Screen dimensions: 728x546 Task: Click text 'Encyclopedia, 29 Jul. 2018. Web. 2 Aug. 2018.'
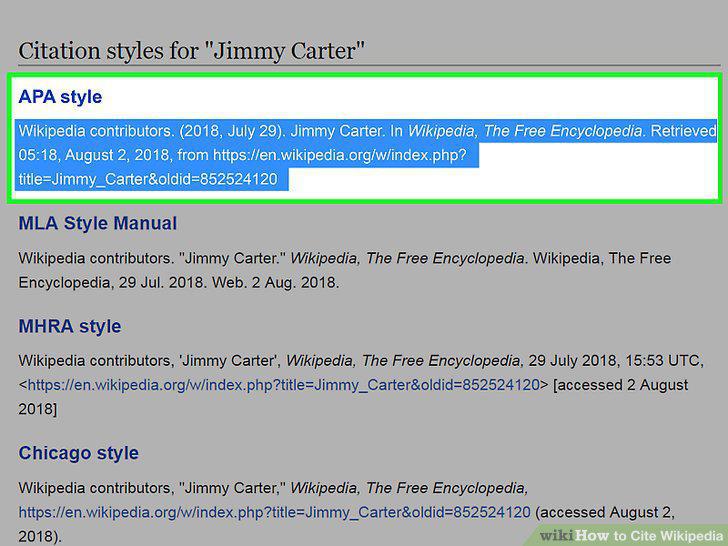coord(179,282)
